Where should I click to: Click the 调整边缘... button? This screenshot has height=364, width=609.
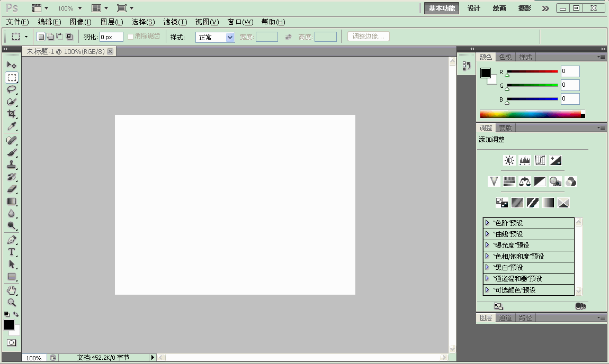[368, 37]
